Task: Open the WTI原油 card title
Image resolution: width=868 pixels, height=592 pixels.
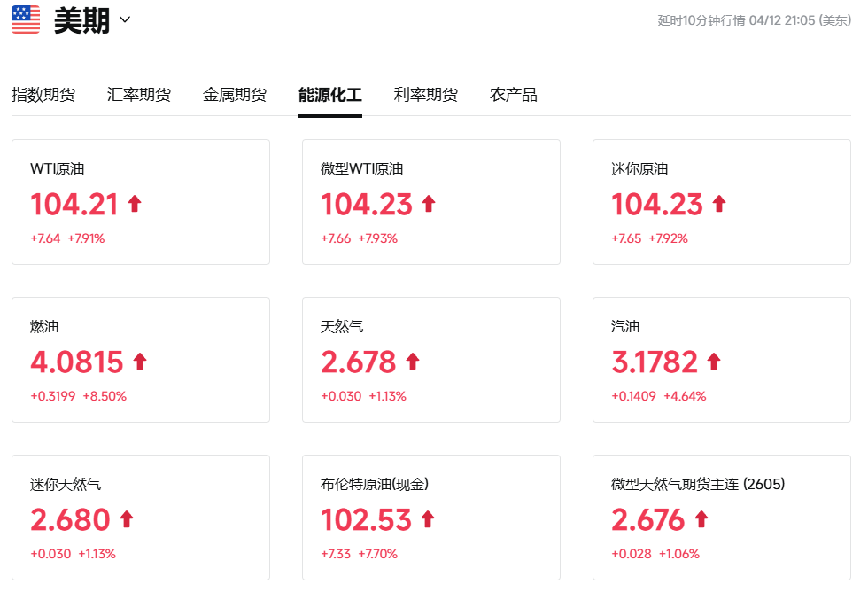Action: [x=57, y=169]
